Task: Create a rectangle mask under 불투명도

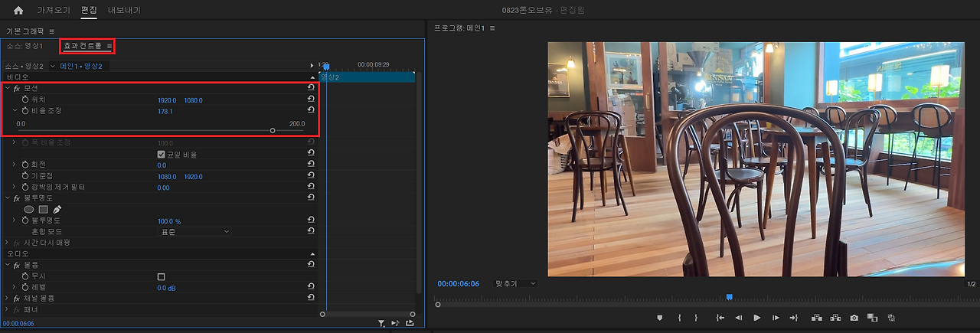Action: (43, 209)
